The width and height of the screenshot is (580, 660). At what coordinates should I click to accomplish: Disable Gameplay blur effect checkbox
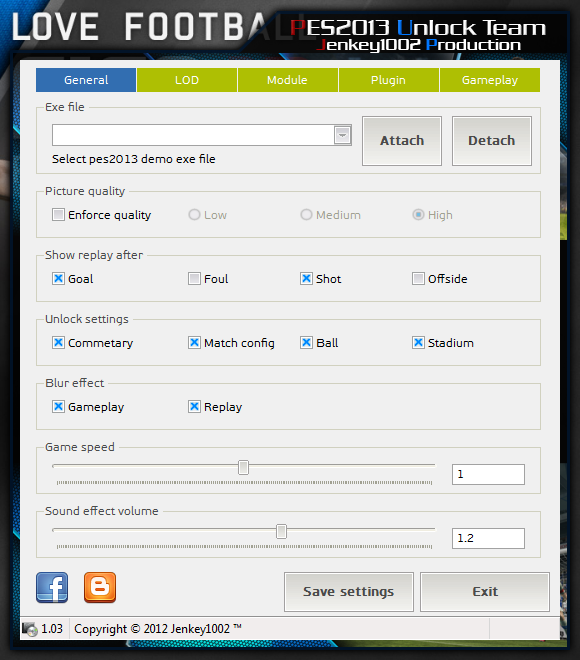58,407
